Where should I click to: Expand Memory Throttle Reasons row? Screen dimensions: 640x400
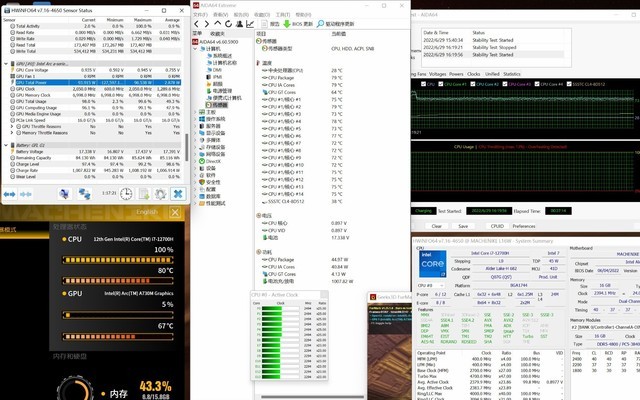[11, 133]
